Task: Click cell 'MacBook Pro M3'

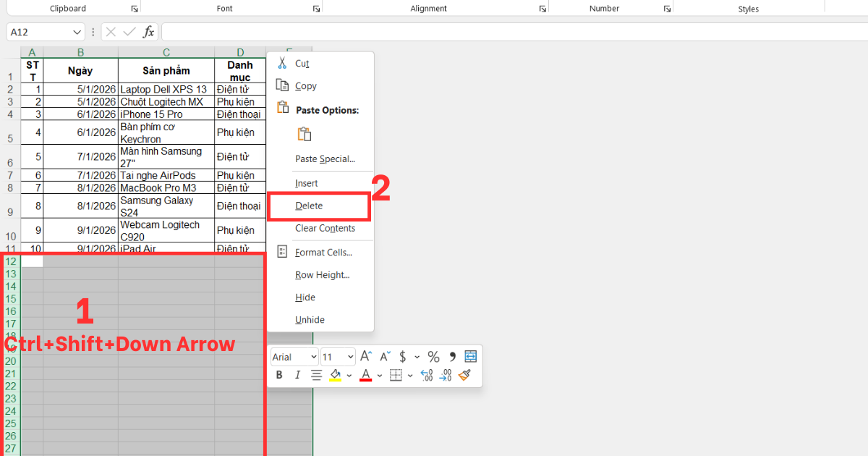Action: (x=166, y=187)
